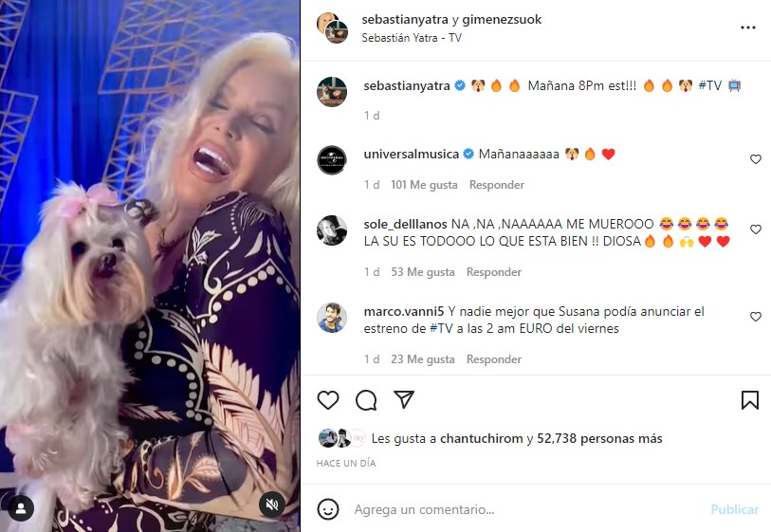The height and width of the screenshot is (532, 771).
Task: Open sole_delllanos profile picture
Action: pyautogui.click(x=332, y=230)
